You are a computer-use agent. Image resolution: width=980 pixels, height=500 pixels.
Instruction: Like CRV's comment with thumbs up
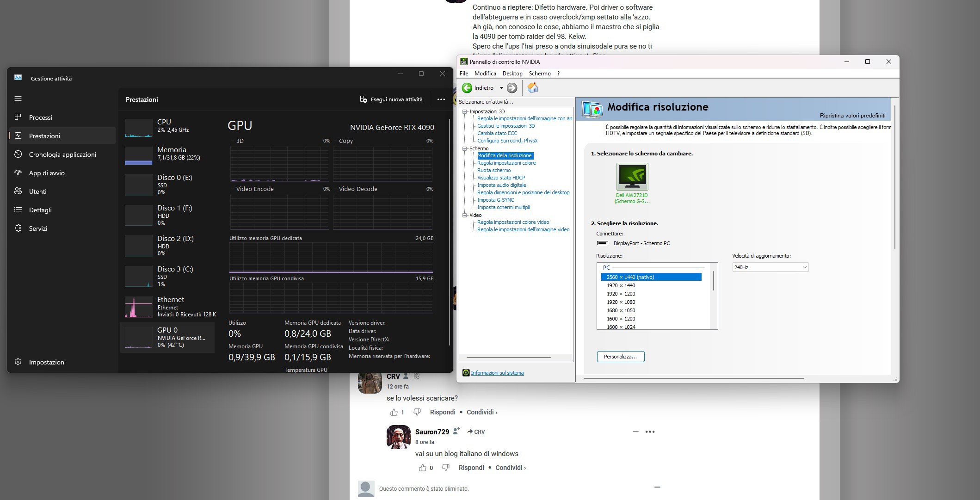[x=394, y=412]
